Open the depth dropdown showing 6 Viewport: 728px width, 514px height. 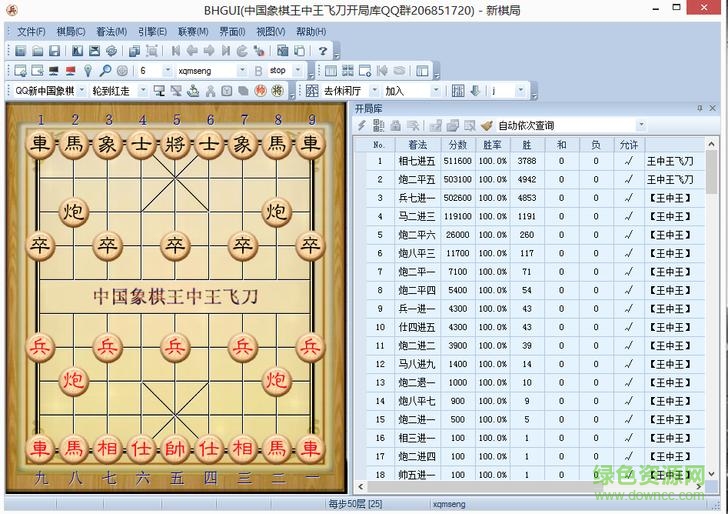coord(168,71)
